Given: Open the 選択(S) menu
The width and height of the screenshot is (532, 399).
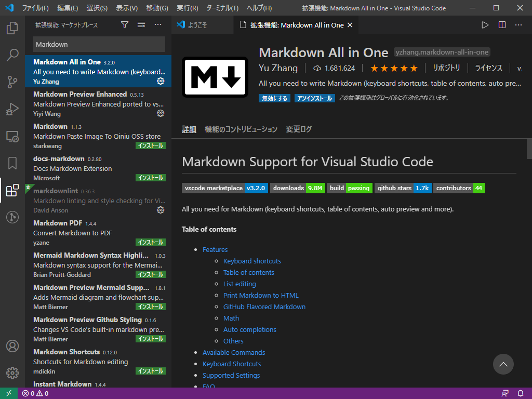Looking at the screenshot, I should (97, 8).
